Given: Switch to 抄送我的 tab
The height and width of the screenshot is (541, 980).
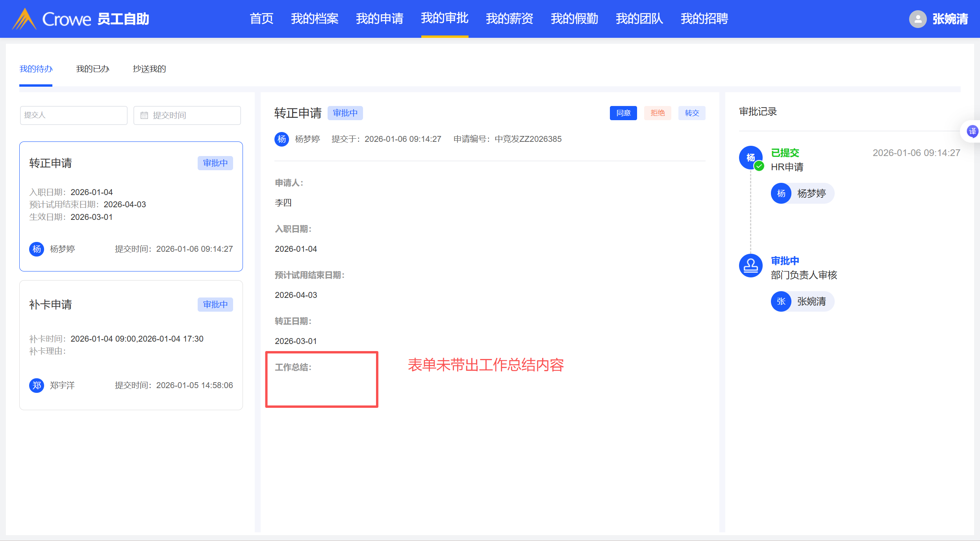Looking at the screenshot, I should [x=149, y=69].
